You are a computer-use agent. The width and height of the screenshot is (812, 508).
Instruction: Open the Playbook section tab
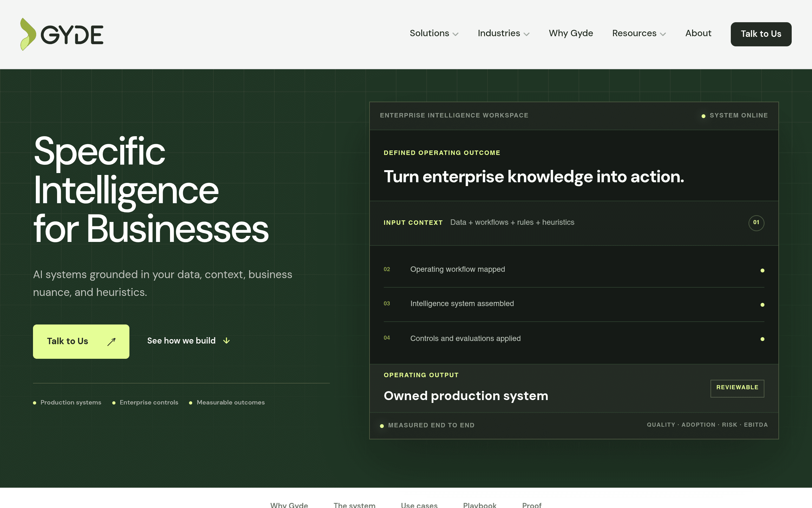[x=480, y=505]
